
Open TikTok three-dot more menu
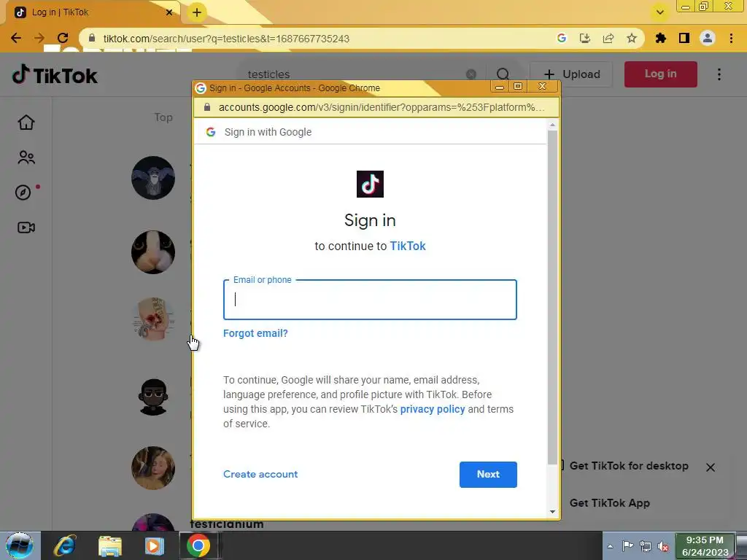[719, 74]
